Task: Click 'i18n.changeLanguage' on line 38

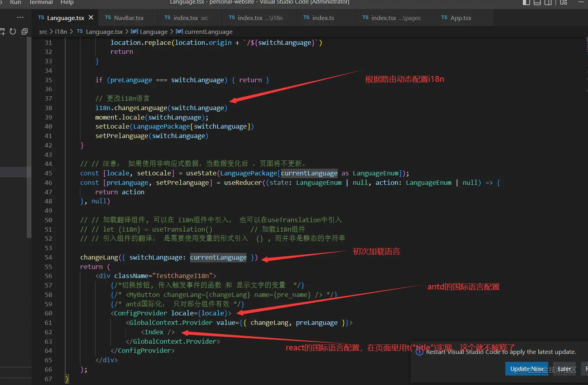Action: click(x=131, y=108)
